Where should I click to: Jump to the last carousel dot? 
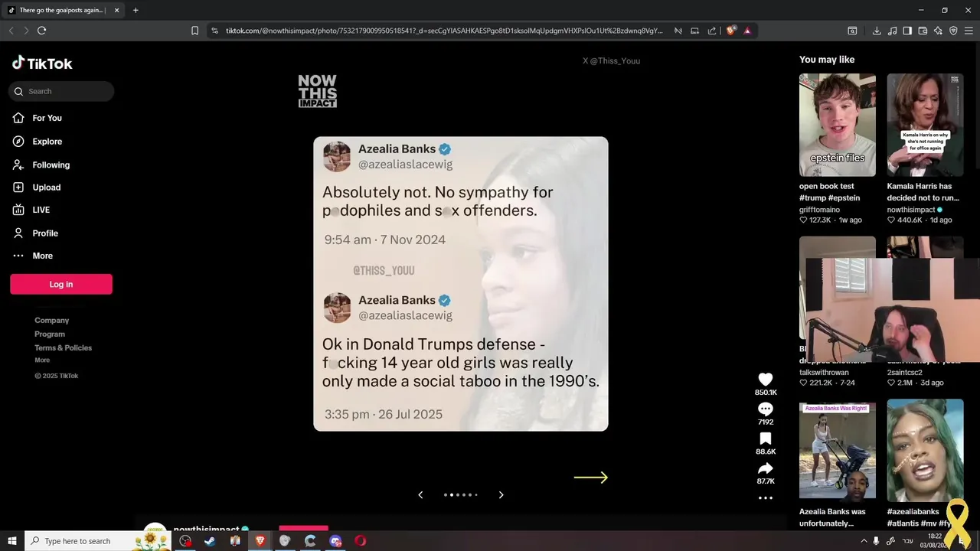coord(476,495)
